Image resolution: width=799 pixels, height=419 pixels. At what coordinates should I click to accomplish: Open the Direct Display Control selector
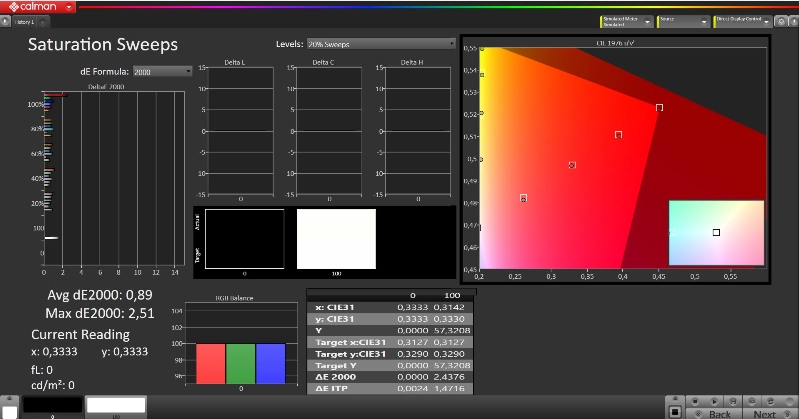(x=742, y=20)
